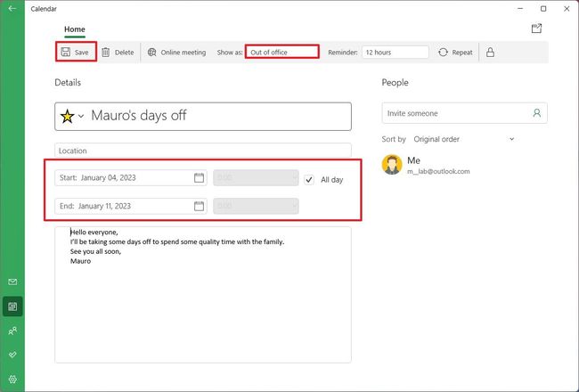Image resolution: width=579 pixels, height=392 pixels.
Task: Click the Me attendee avatar
Action: pos(392,165)
